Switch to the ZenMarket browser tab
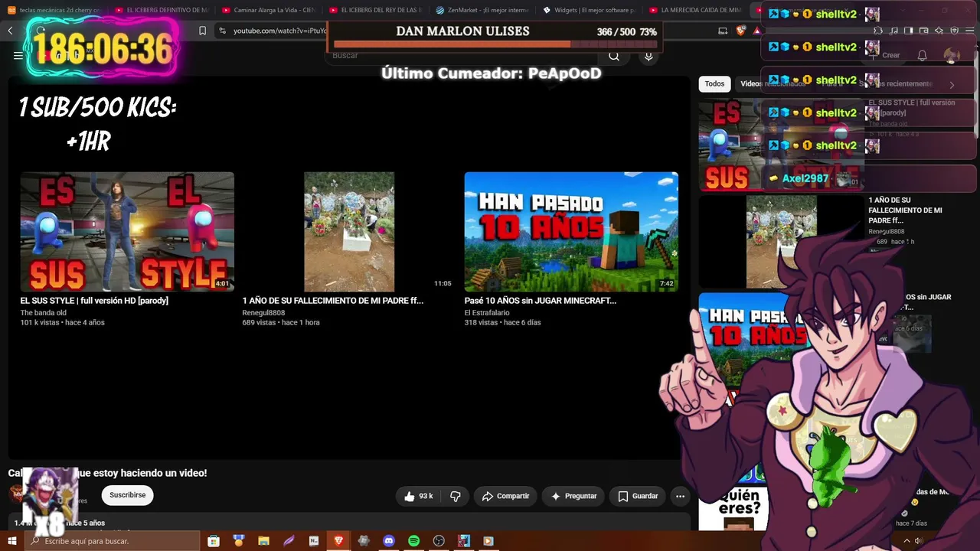 [483, 10]
